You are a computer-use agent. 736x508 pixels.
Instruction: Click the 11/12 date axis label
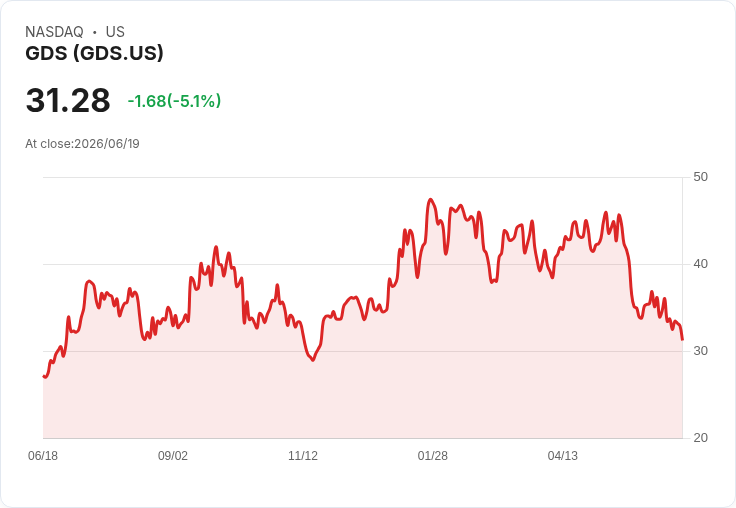click(x=303, y=456)
